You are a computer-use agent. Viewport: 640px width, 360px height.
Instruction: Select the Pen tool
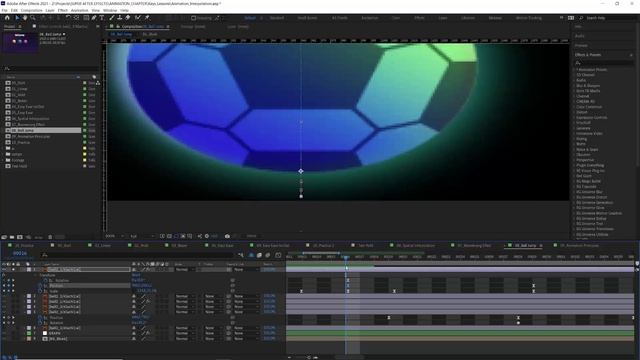coord(94,18)
